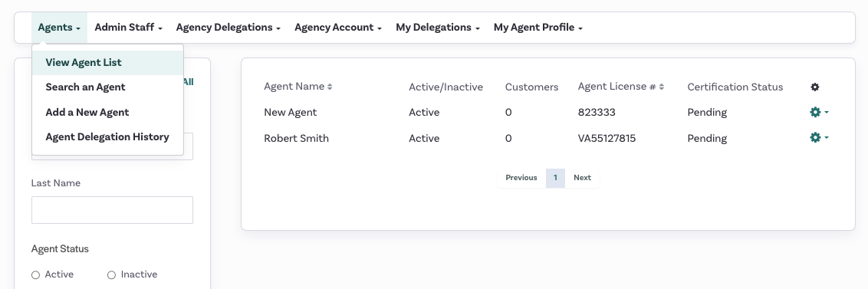
Task: Open the My Delegations menu
Action: [x=437, y=27]
